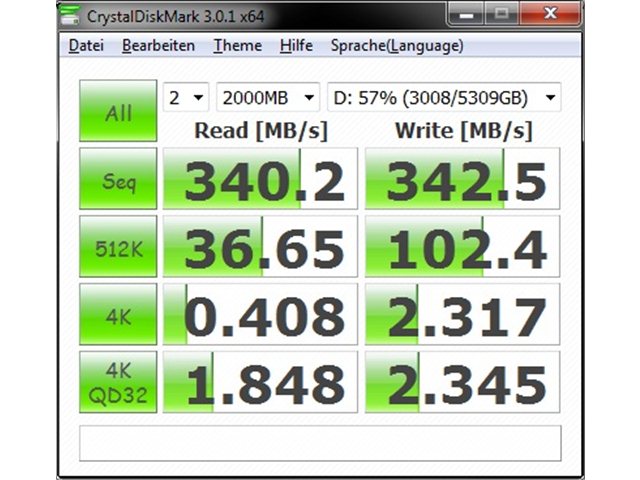Open the Datei menu
Image resolution: width=640 pixels, height=480 pixels.
point(86,45)
